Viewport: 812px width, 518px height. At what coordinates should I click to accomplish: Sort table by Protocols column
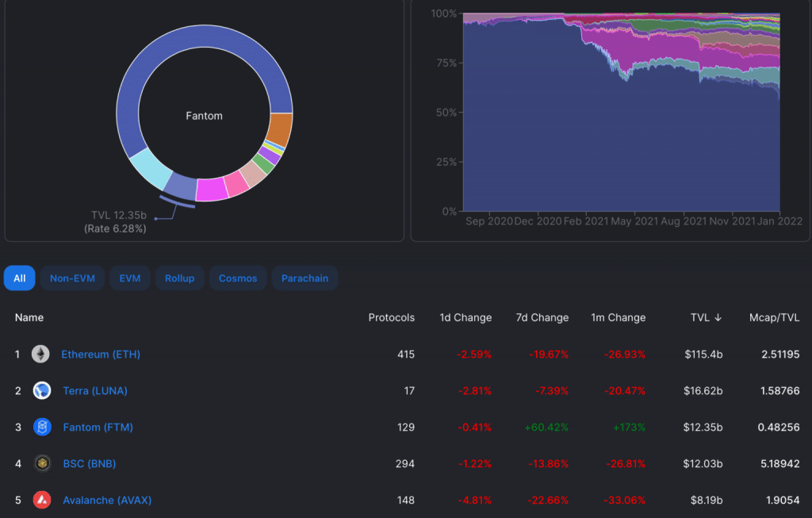(392, 317)
